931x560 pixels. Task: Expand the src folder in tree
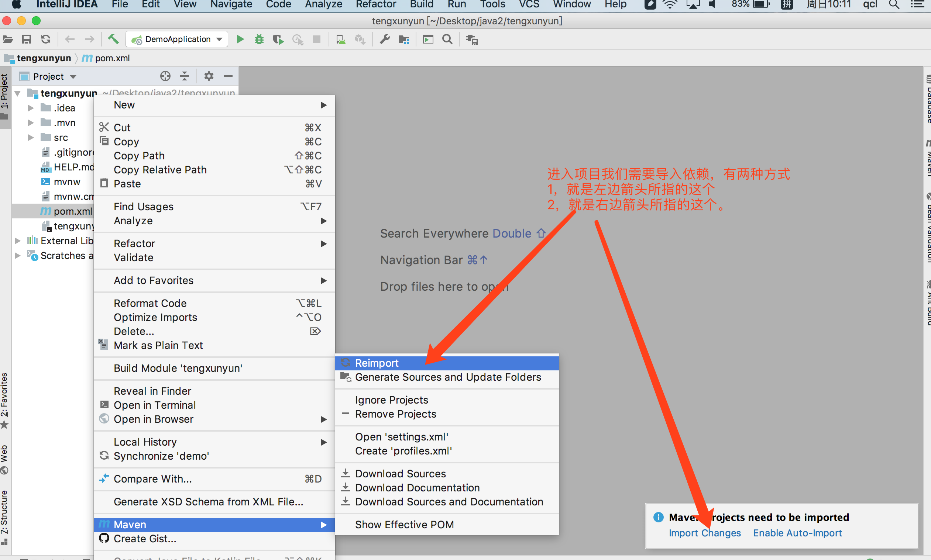click(x=31, y=138)
